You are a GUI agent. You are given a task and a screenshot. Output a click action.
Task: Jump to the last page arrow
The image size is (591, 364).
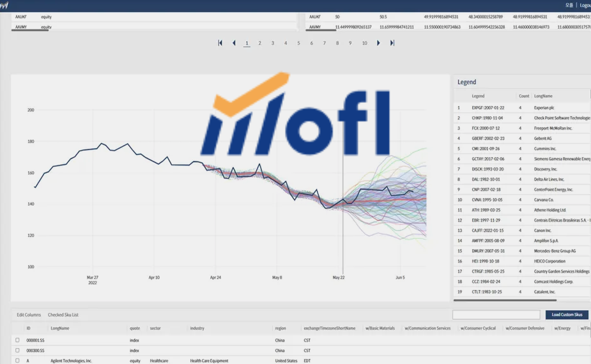point(392,43)
